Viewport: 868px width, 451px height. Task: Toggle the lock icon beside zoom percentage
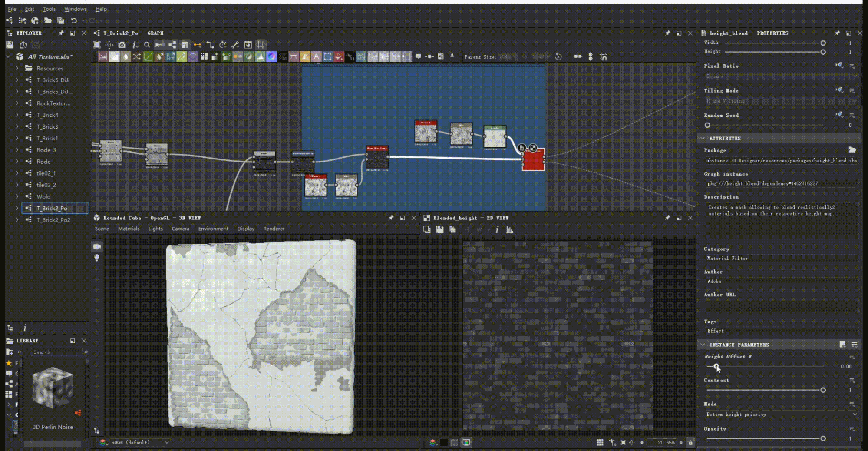point(690,442)
